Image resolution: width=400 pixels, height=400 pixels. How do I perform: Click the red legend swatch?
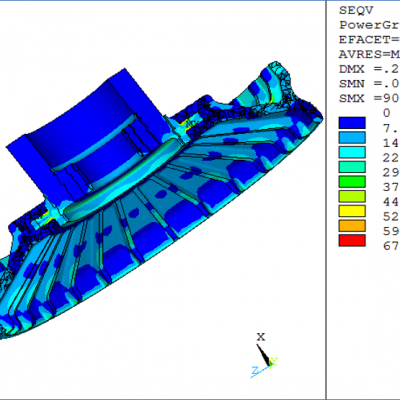(x=352, y=240)
